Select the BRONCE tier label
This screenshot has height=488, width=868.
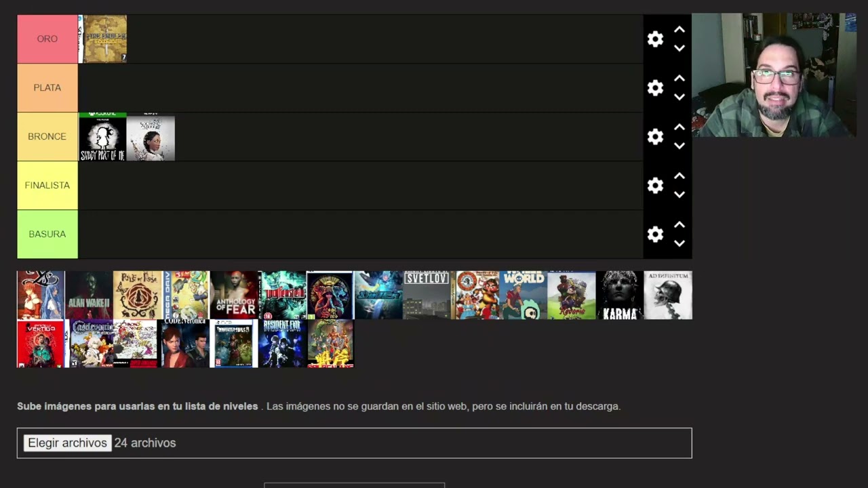pos(47,137)
